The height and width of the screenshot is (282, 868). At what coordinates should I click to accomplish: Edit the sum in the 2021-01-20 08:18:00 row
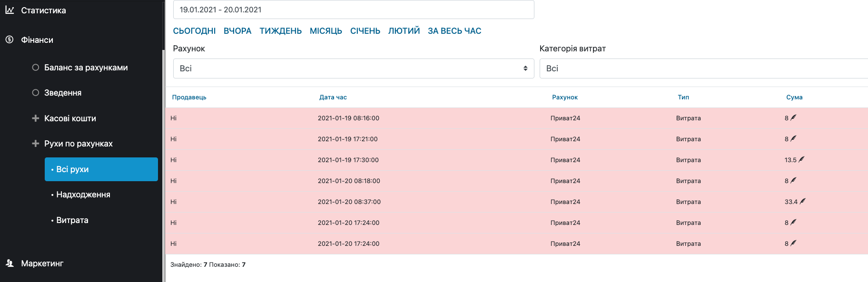[x=793, y=180]
